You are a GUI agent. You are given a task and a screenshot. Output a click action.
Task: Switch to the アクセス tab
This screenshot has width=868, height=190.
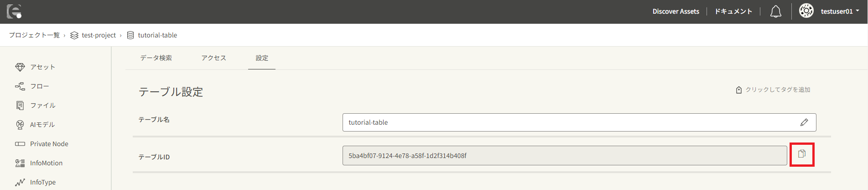point(214,58)
